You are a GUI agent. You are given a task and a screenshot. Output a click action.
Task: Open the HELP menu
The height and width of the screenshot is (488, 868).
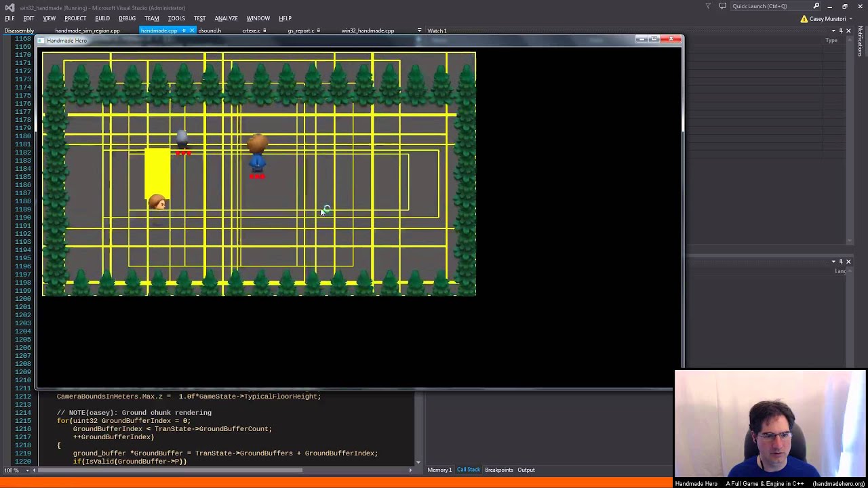tap(285, 18)
